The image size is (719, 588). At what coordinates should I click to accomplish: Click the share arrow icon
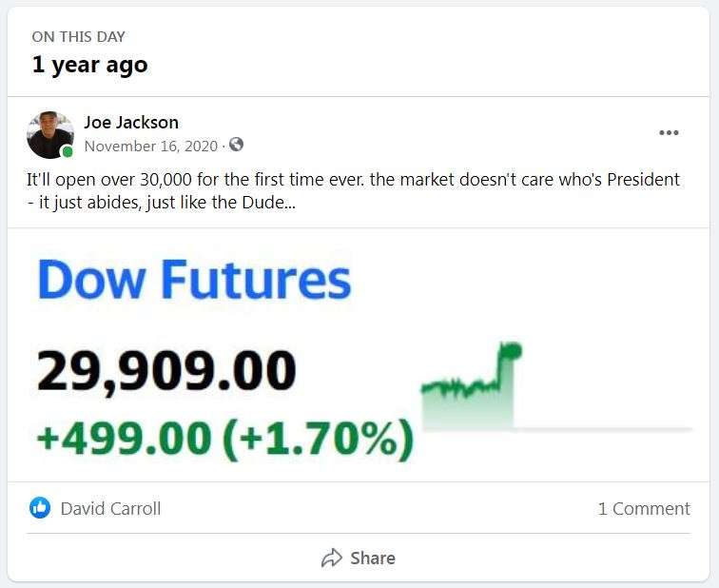click(x=332, y=558)
